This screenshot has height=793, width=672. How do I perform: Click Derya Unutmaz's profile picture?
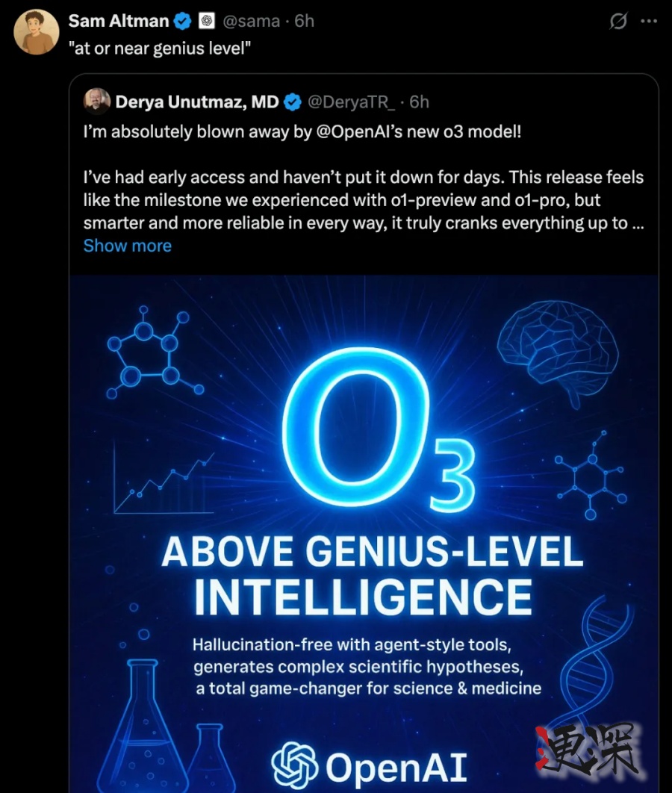(x=97, y=102)
